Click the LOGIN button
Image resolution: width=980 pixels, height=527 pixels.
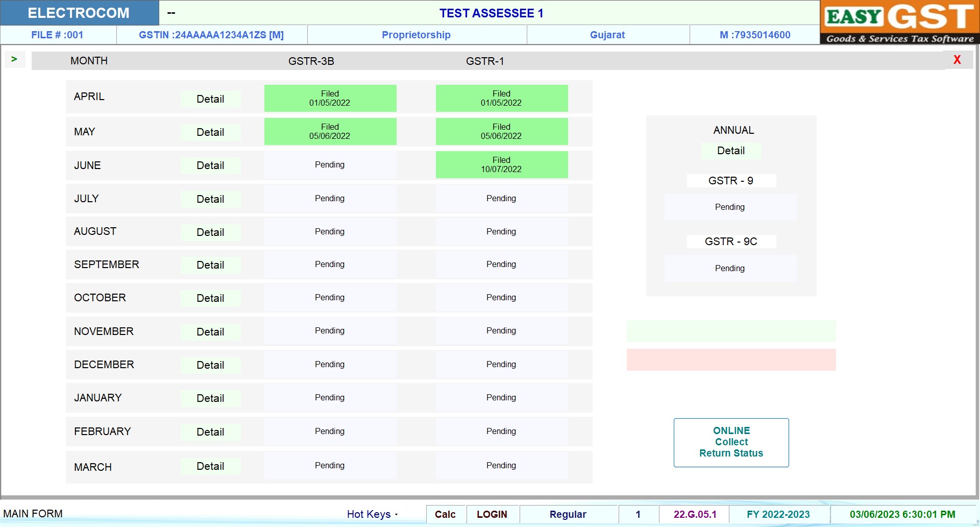(492, 514)
